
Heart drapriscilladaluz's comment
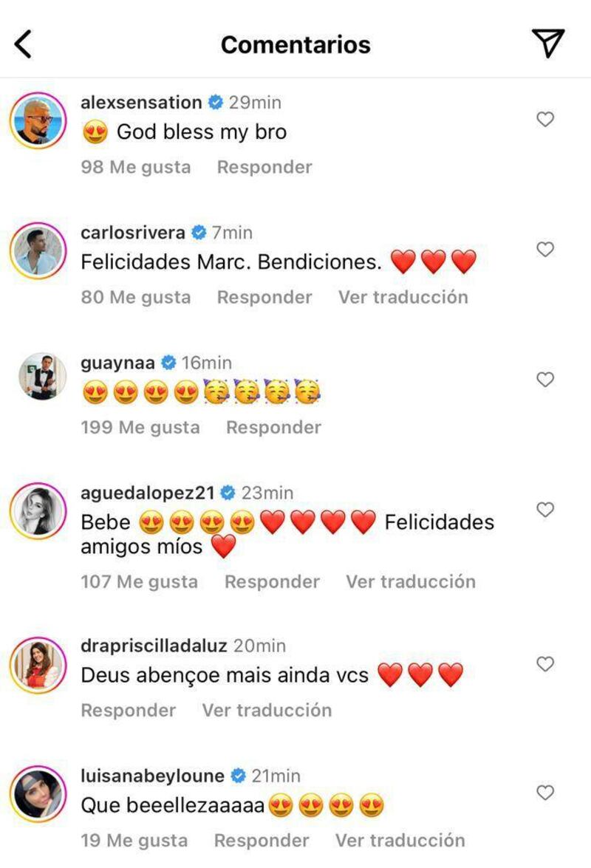[x=544, y=663]
